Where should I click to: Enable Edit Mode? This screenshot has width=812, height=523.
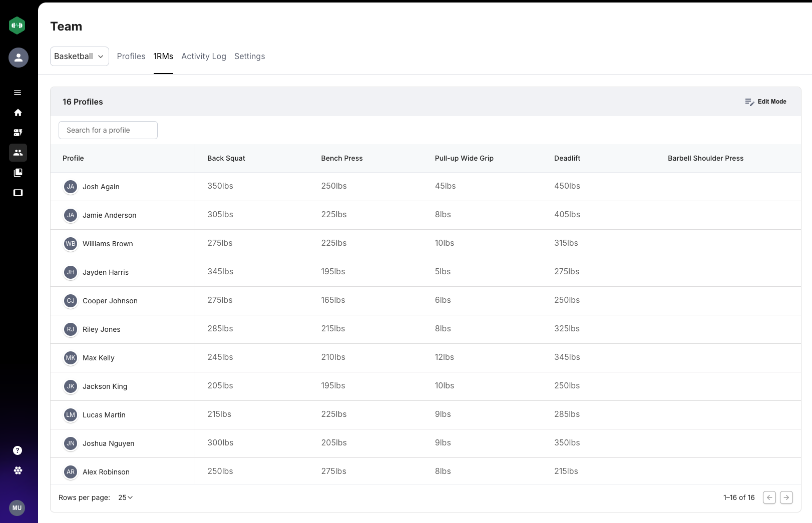(765, 102)
